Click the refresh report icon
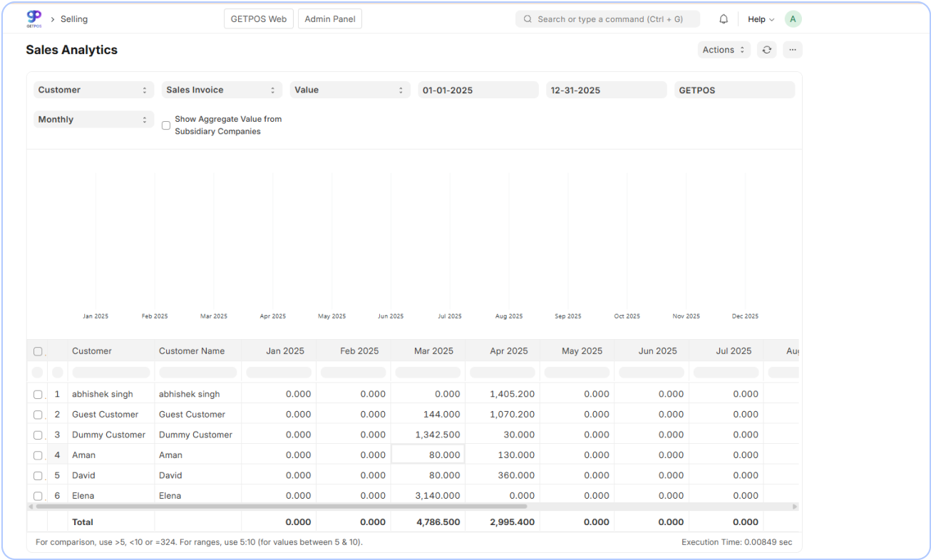The width and height of the screenshot is (931, 560). pyautogui.click(x=766, y=50)
